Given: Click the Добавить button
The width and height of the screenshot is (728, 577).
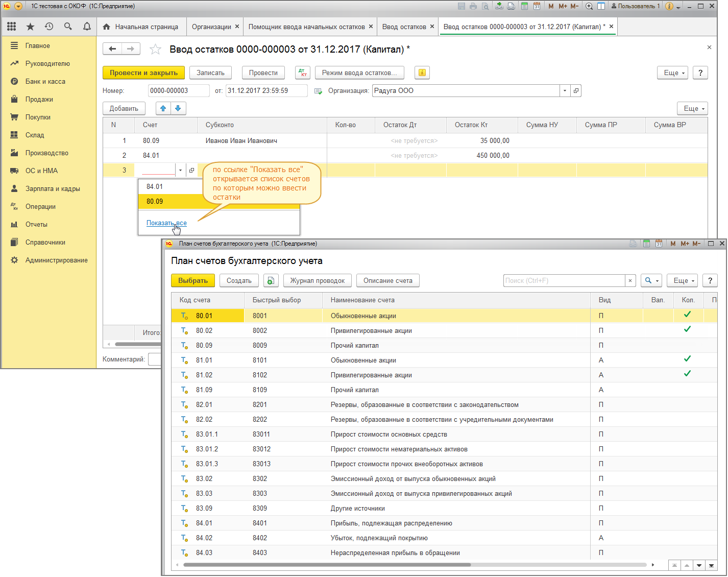Looking at the screenshot, I should point(124,108).
